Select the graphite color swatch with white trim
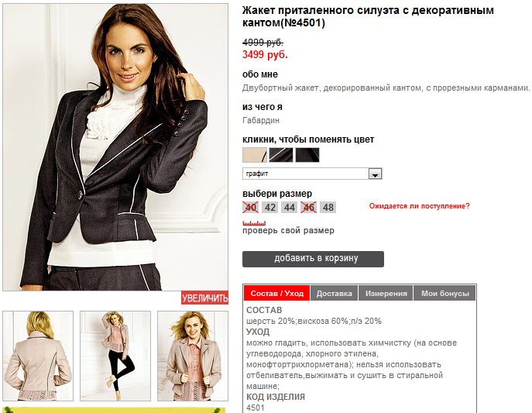 pyautogui.click(x=281, y=155)
